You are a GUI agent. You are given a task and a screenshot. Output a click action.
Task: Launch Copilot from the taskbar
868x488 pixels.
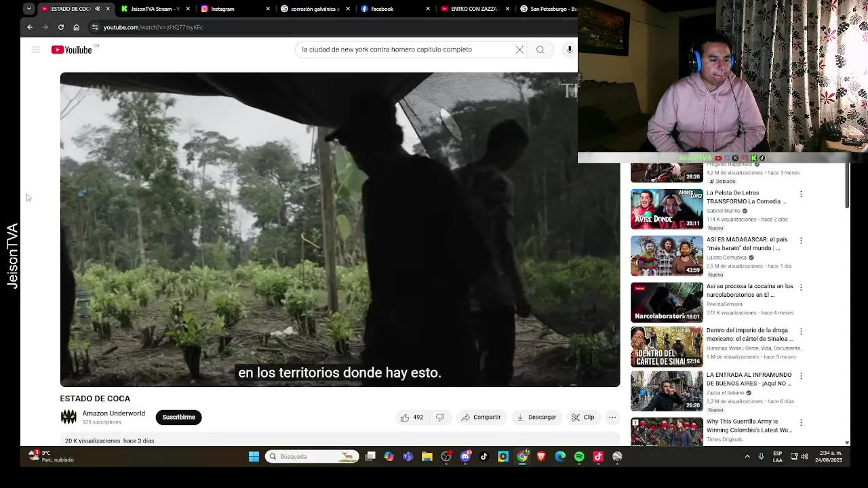(x=389, y=457)
